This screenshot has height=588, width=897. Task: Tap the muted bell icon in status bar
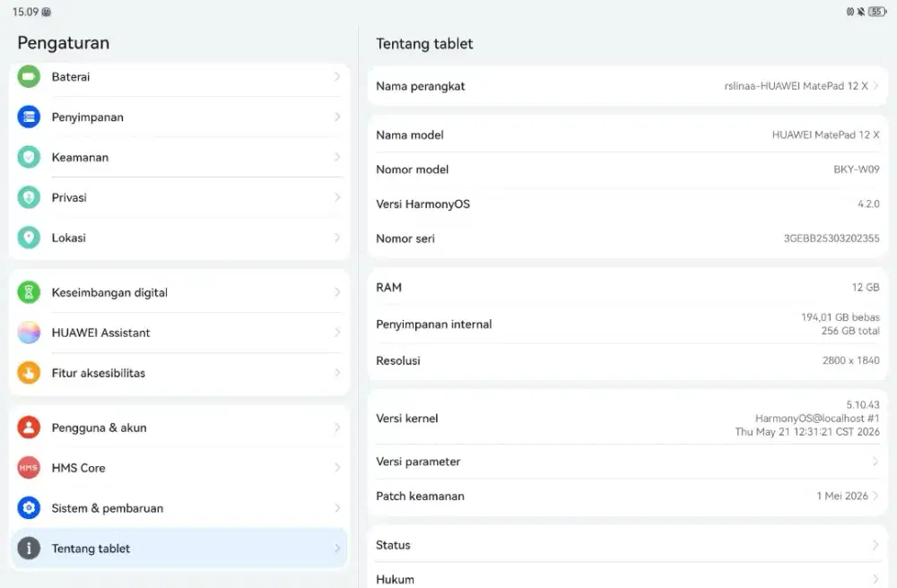(860, 12)
